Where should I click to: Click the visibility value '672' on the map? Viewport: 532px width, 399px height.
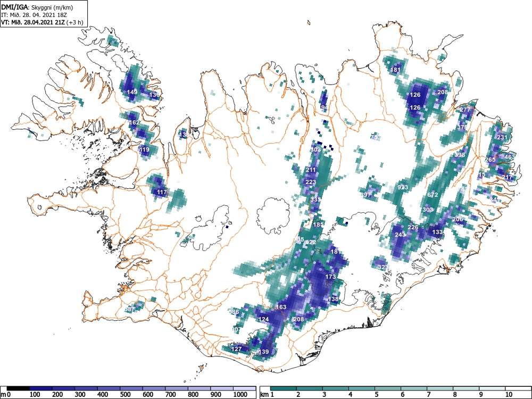pos(433,195)
